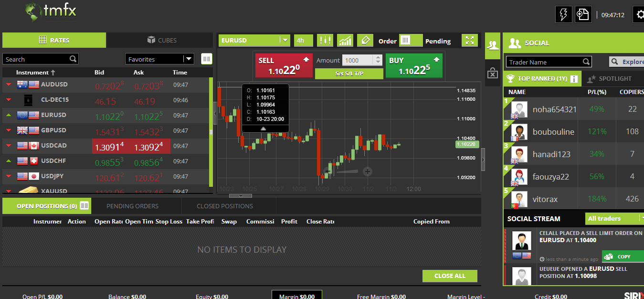This screenshot has width=644, height=299.
Task: Click COPY next to CELALL's sell limit order
Action: [623, 256]
